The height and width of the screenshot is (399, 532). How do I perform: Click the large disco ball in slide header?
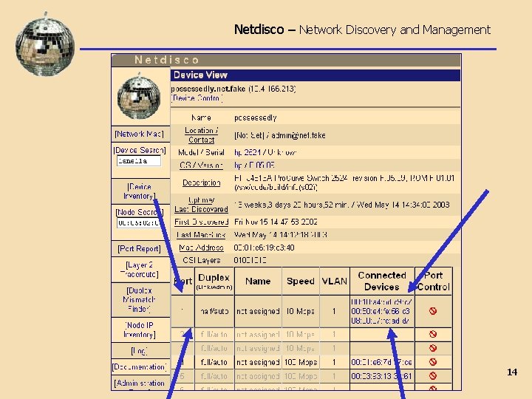45,44
